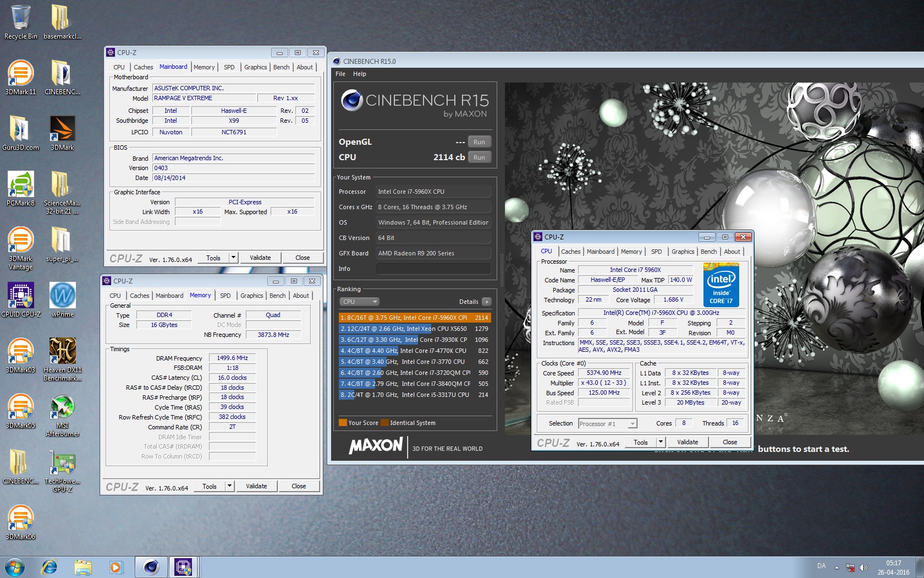The image size is (924, 578).
Task: Open the CINEBENC folder next to 3DMark 11
Action: pos(62,78)
